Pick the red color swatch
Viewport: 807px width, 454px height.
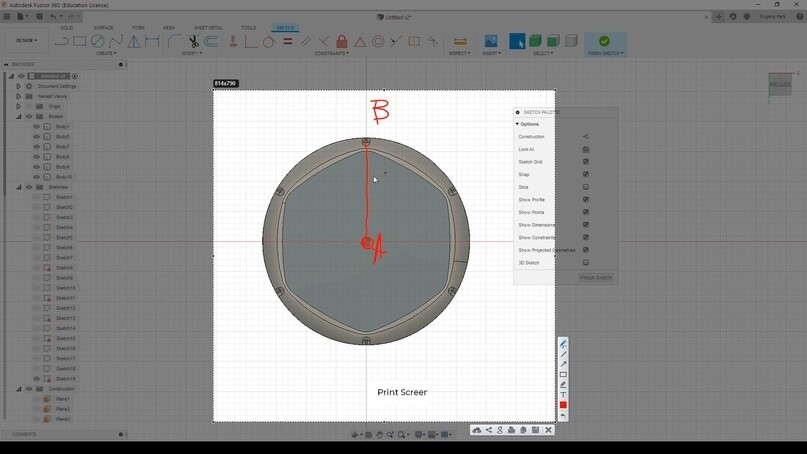click(563, 405)
